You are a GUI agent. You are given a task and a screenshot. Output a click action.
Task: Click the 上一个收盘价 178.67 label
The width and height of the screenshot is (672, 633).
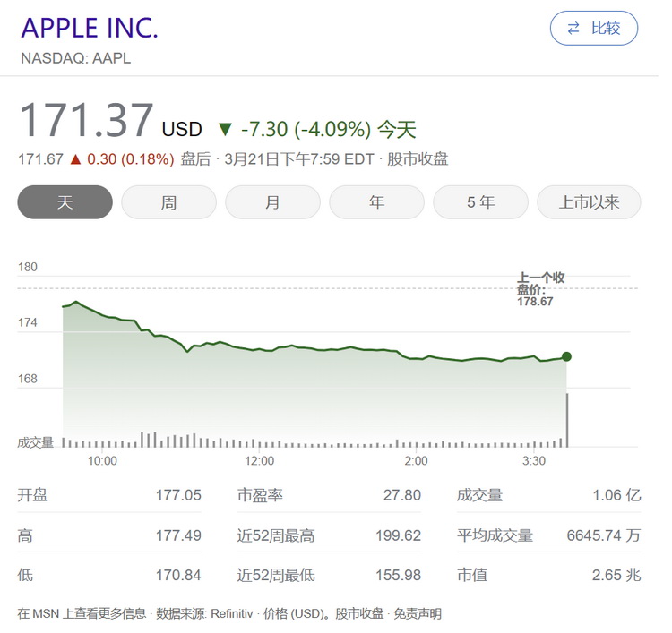pyautogui.click(x=540, y=289)
